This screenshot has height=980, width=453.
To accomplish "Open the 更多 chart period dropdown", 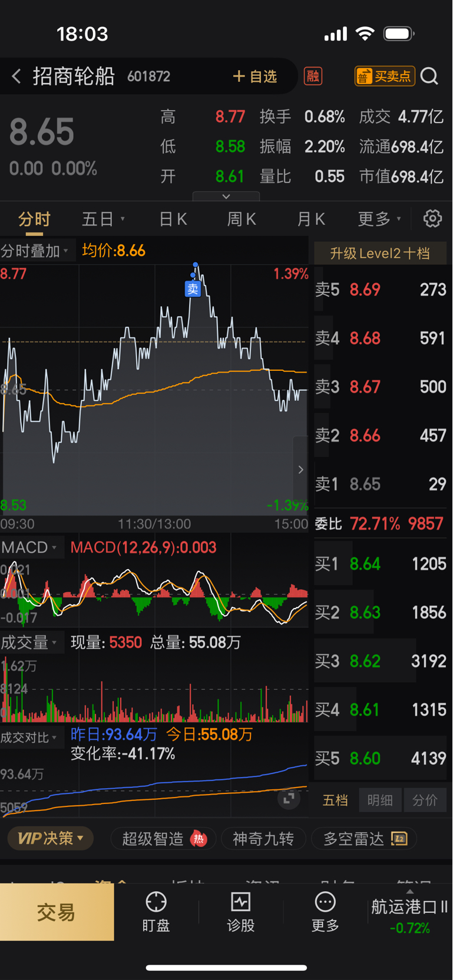I will [x=379, y=220].
